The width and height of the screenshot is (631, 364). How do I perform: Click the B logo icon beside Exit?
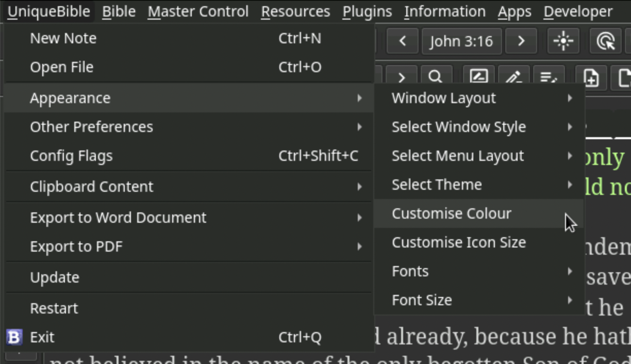pyautogui.click(x=14, y=337)
